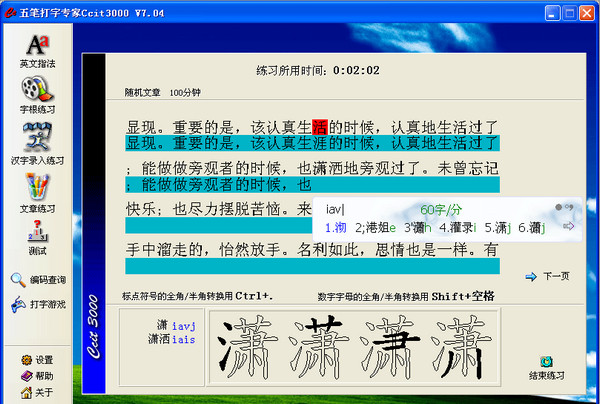Click the 帮助 label

coord(44,376)
